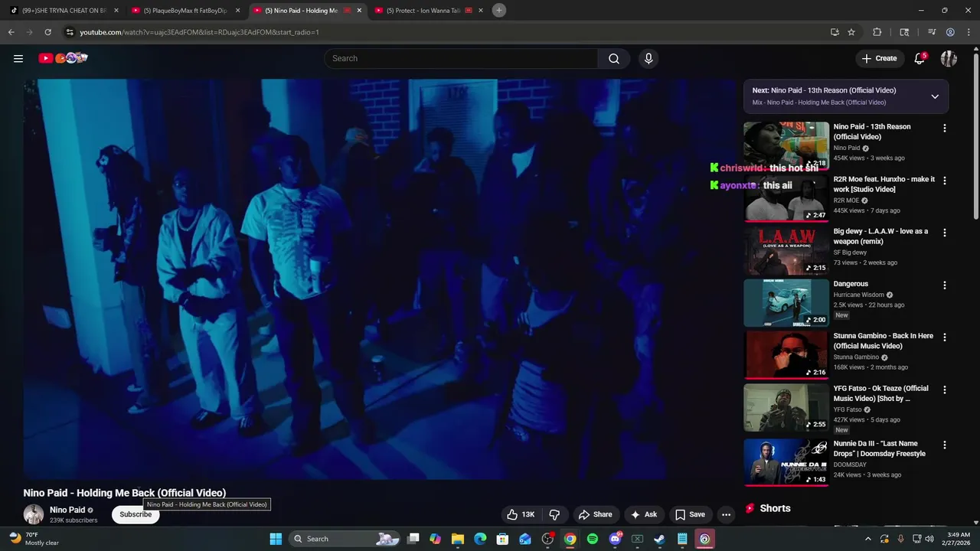Open options for Stunna Gambino video
The image size is (980, 551).
944,337
